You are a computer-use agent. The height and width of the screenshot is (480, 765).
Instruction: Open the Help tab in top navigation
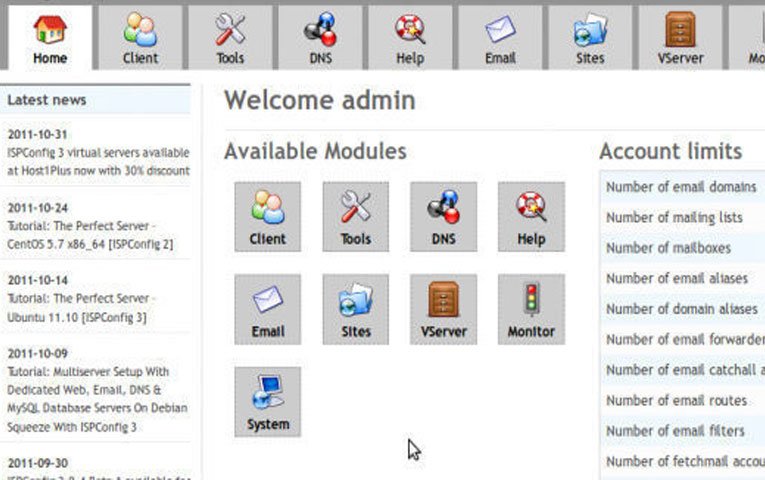410,38
